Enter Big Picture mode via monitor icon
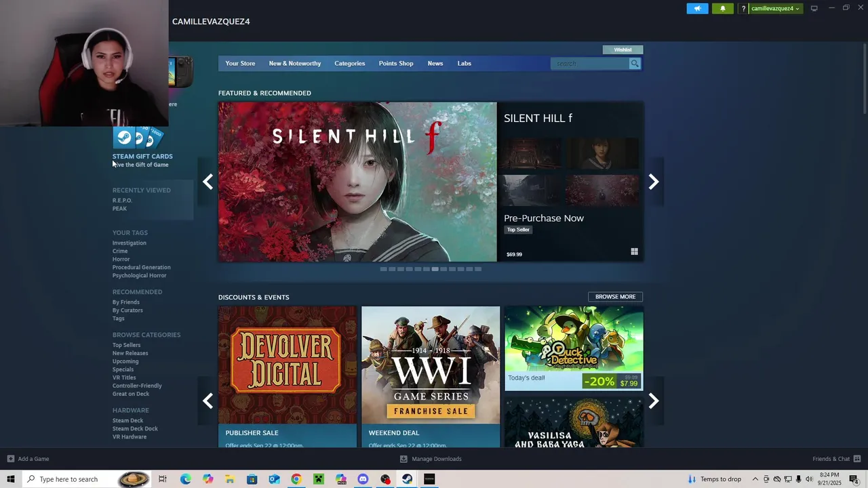 coord(814,9)
